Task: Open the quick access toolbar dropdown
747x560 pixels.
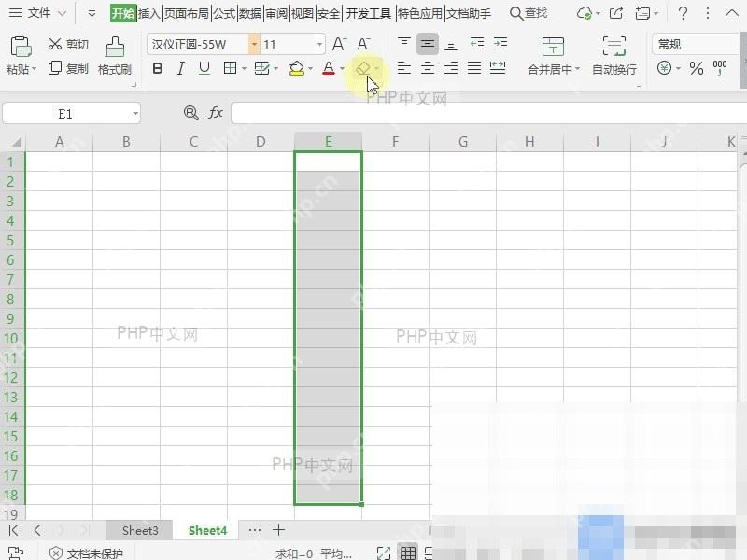Action: [x=92, y=13]
